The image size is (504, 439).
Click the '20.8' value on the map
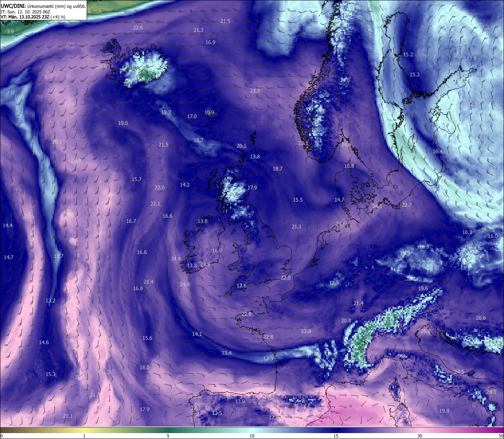coord(346,320)
